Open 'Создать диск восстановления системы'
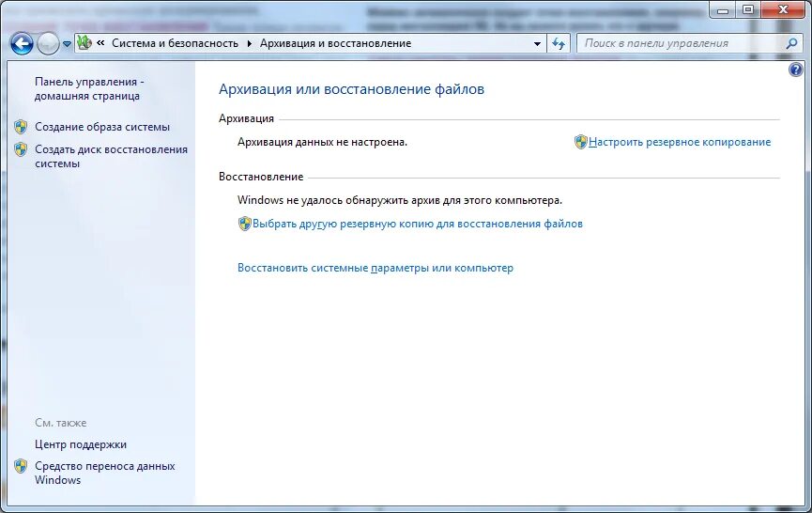The width and height of the screenshot is (812, 513). point(111,157)
